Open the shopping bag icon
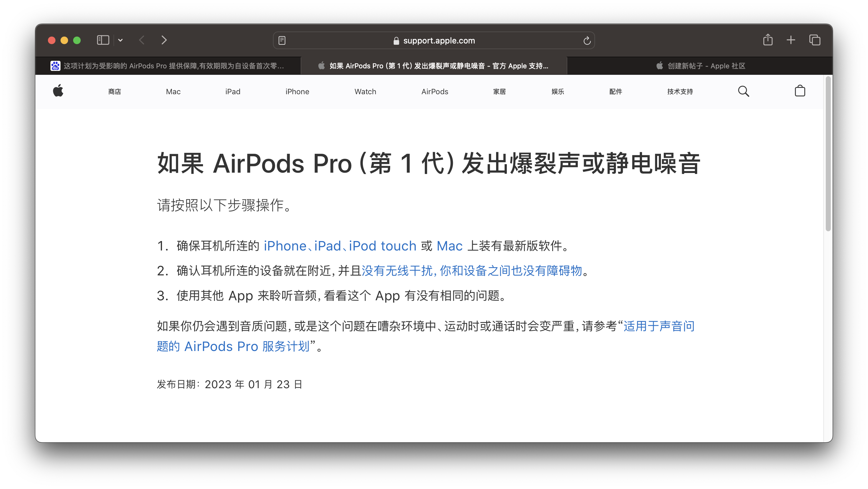Screen dimensions: 868x489 [800, 91]
